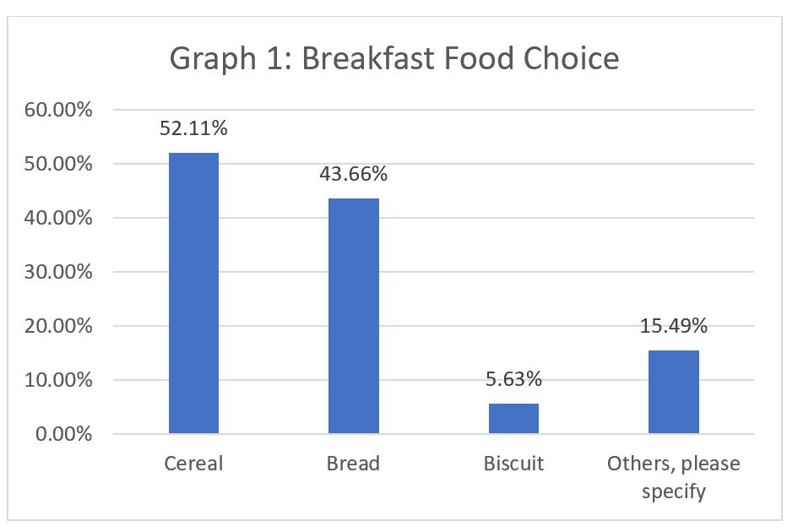Screen dimensions: 787x532
Task: Select the 43.66% data label
Action: pos(354,175)
